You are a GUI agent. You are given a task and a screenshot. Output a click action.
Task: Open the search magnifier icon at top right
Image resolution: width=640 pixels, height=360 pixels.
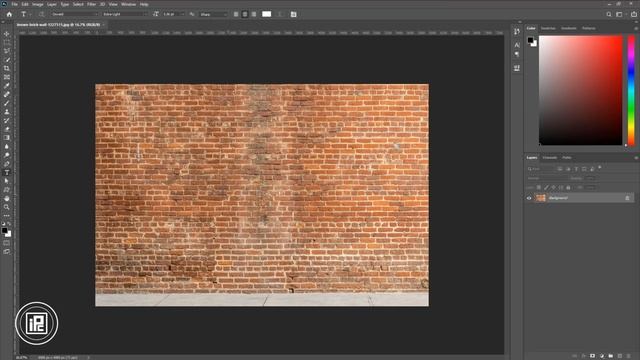pos(609,14)
